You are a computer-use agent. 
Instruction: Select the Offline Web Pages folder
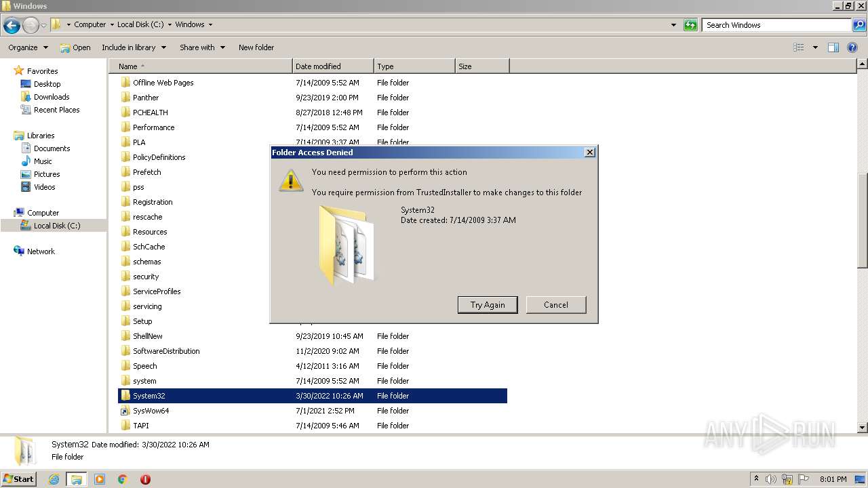pyautogui.click(x=163, y=83)
